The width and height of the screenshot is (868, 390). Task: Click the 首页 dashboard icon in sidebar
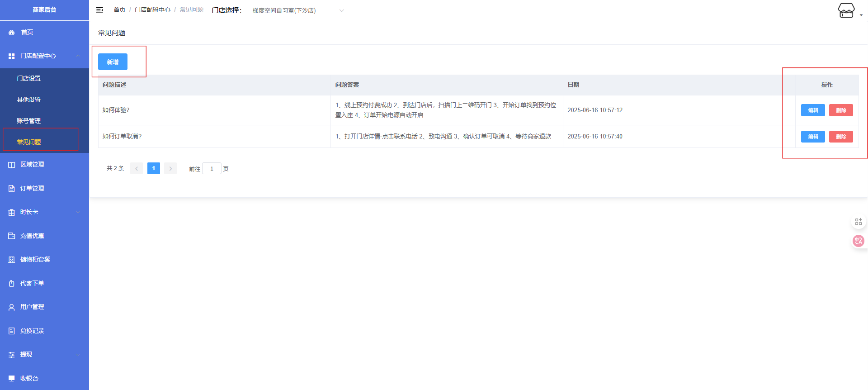[12, 33]
